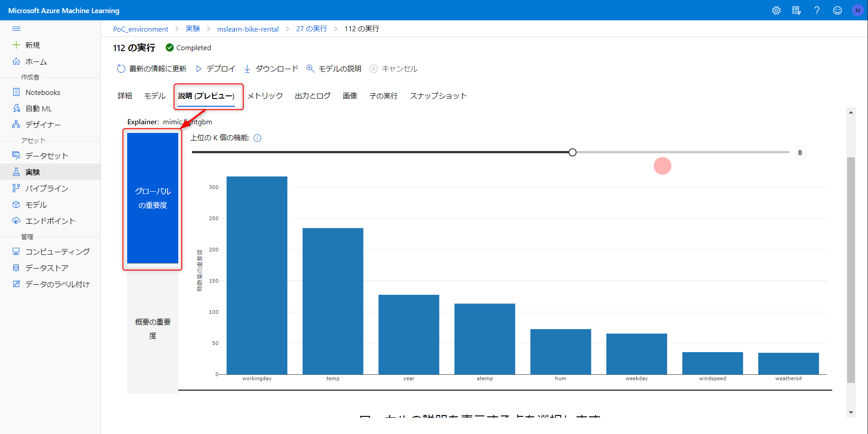Viewport: 868px width, 434px height.
Task: Click the download arrow icon
Action: coord(247,69)
